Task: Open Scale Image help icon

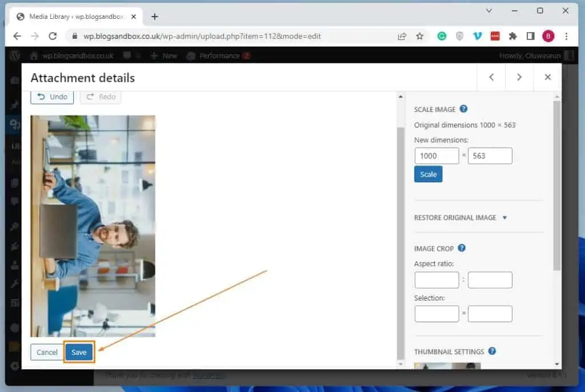Action: (x=463, y=109)
